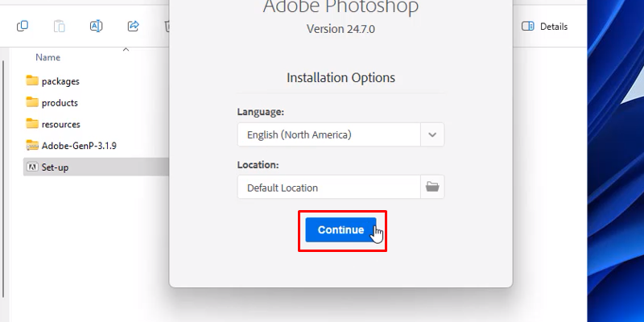Viewport: 644px width, 322px height.
Task: Select the Set-up file name
Action: point(56,168)
